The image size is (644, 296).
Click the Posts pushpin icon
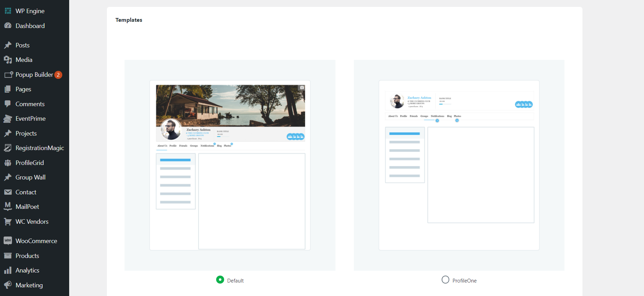click(8, 45)
